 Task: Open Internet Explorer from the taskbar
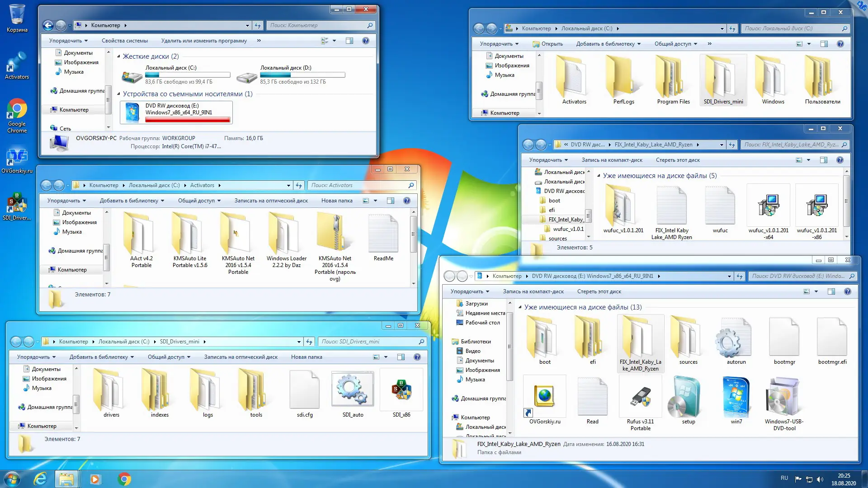point(40,479)
